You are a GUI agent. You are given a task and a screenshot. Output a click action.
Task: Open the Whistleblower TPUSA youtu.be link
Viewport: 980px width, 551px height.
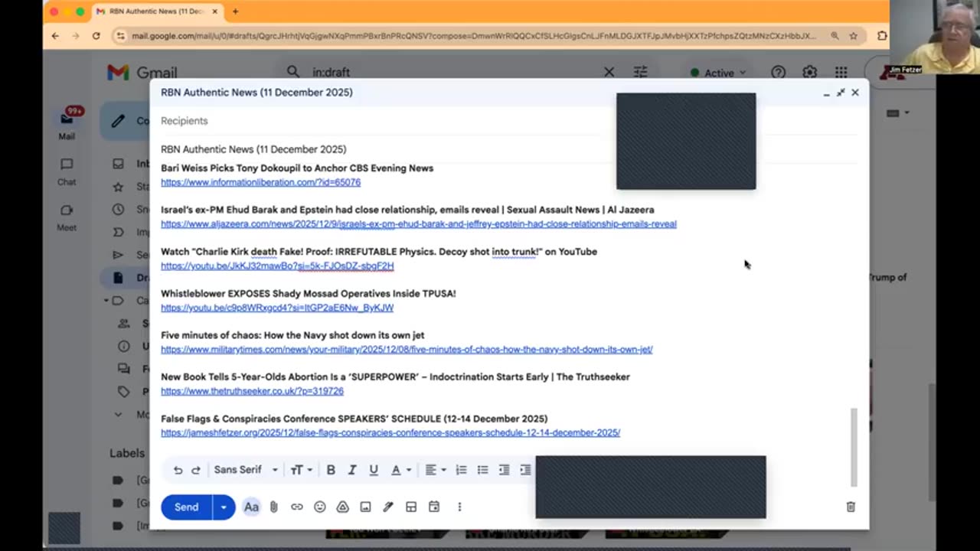[x=277, y=308]
